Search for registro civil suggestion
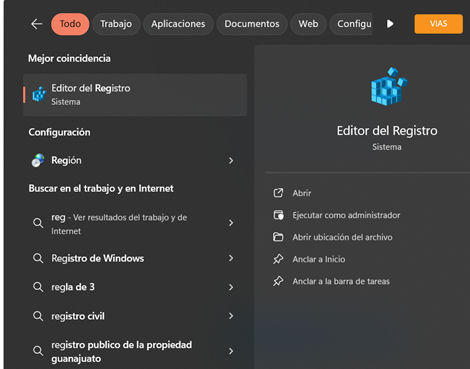 pyautogui.click(x=135, y=316)
